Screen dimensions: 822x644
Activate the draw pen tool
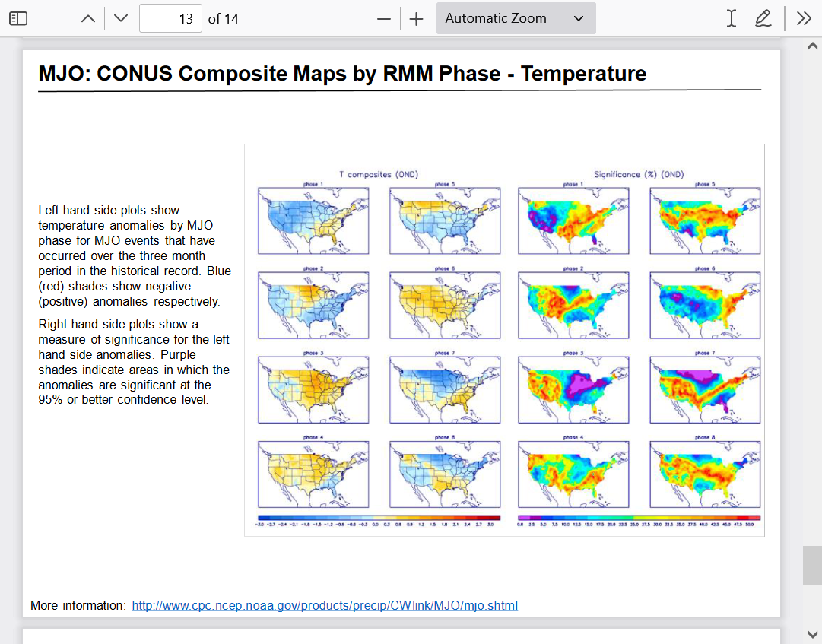(763, 18)
